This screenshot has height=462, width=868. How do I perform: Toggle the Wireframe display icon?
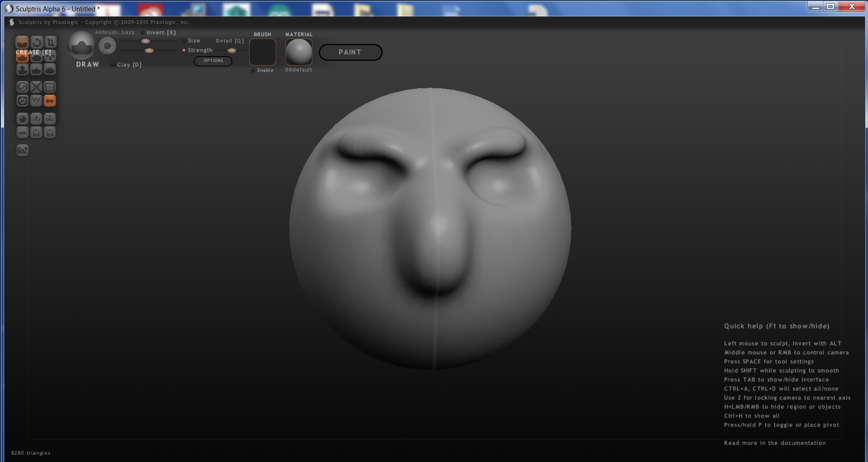[37, 100]
